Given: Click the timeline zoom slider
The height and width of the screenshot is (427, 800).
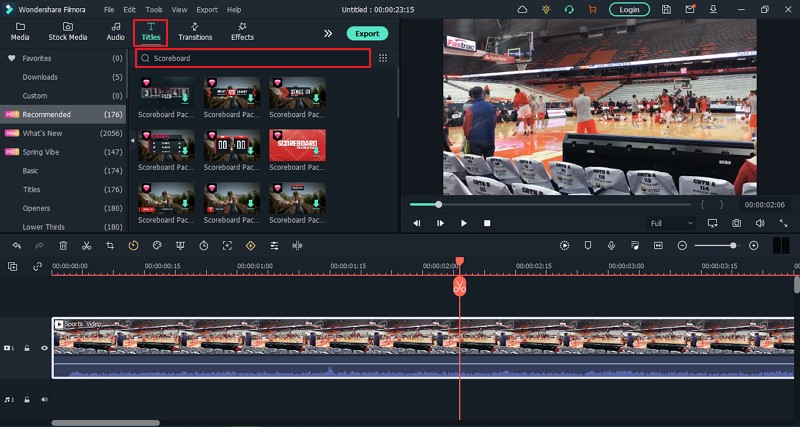Looking at the screenshot, I should click(x=715, y=245).
